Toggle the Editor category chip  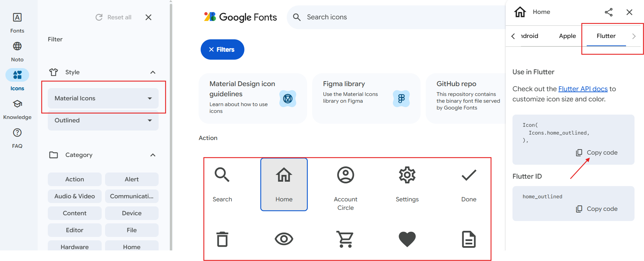75,230
